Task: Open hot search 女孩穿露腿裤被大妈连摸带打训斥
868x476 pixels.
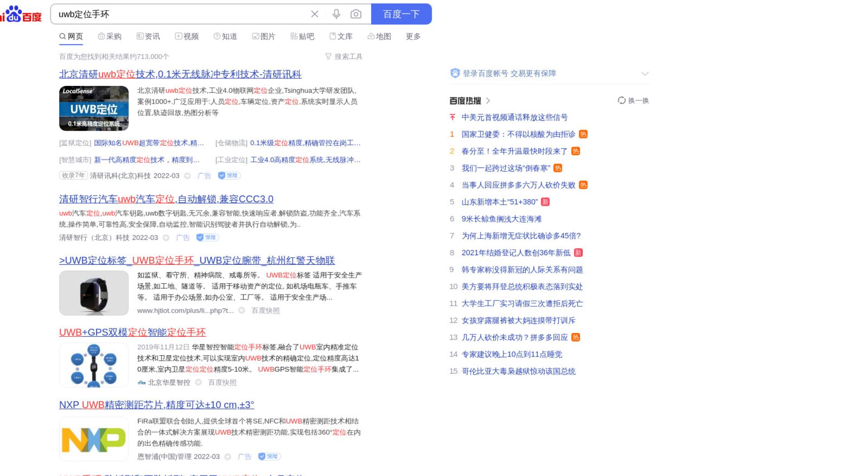Action: pos(518,320)
